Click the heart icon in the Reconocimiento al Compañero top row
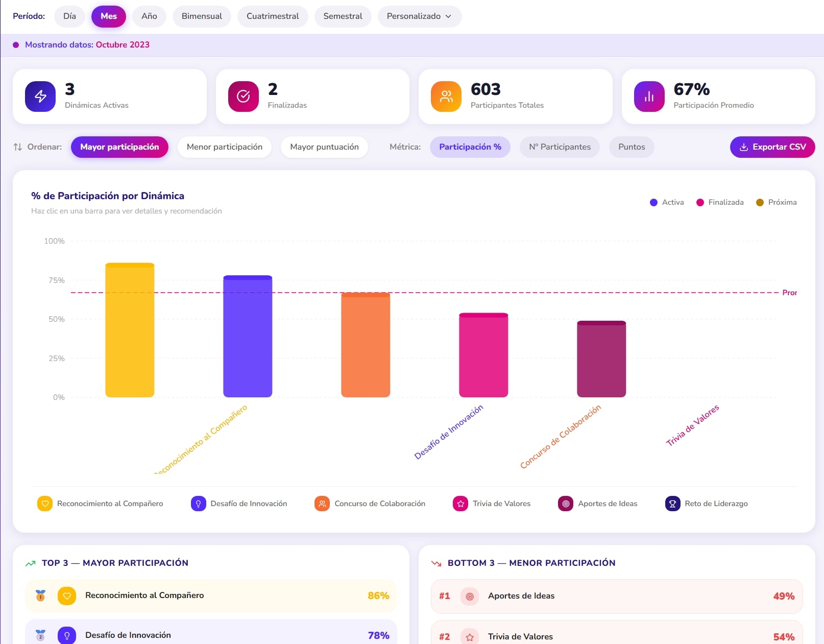The image size is (824, 644). [x=67, y=595]
